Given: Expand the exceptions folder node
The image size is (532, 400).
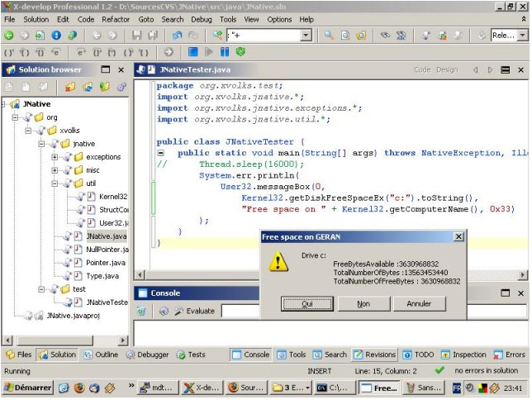Looking at the screenshot, I should point(55,157).
